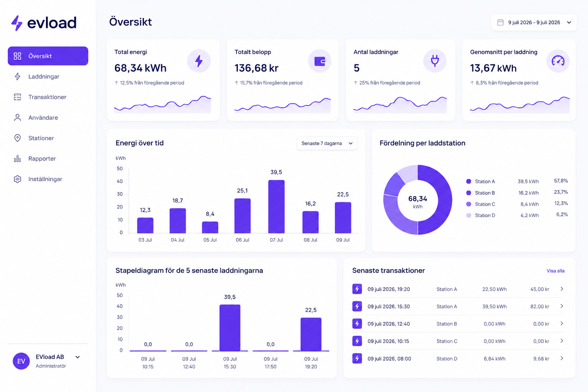588x392 pixels.
Task: Click the Station B legend color dot
Action: [x=469, y=193]
